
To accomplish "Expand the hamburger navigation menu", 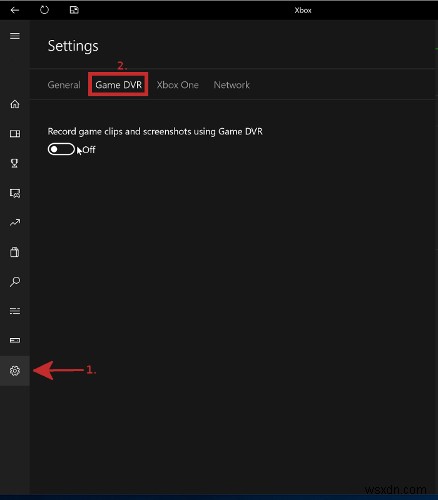I will point(15,36).
